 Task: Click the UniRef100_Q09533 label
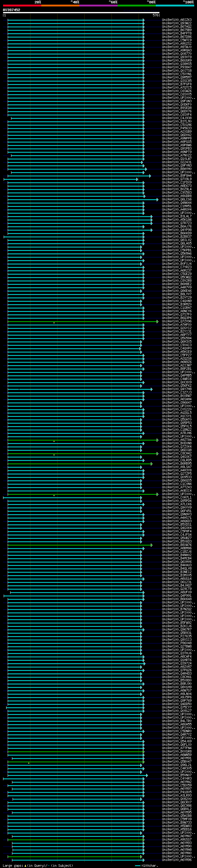coord(176,477)
